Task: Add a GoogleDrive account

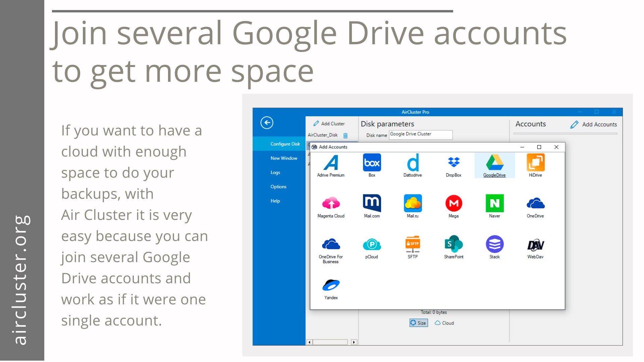Action: (x=494, y=166)
